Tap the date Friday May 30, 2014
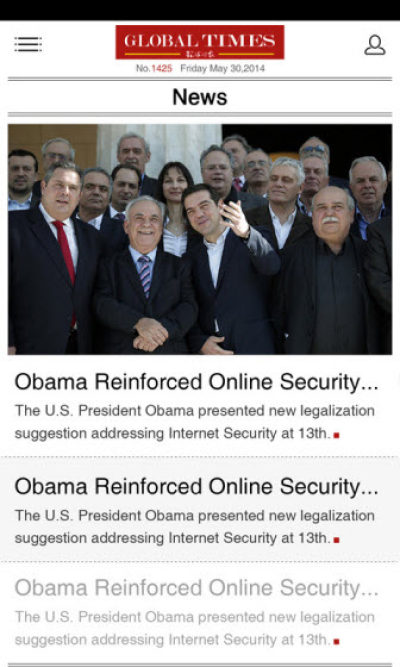The height and width of the screenshot is (667, 400). pos(223,68)
